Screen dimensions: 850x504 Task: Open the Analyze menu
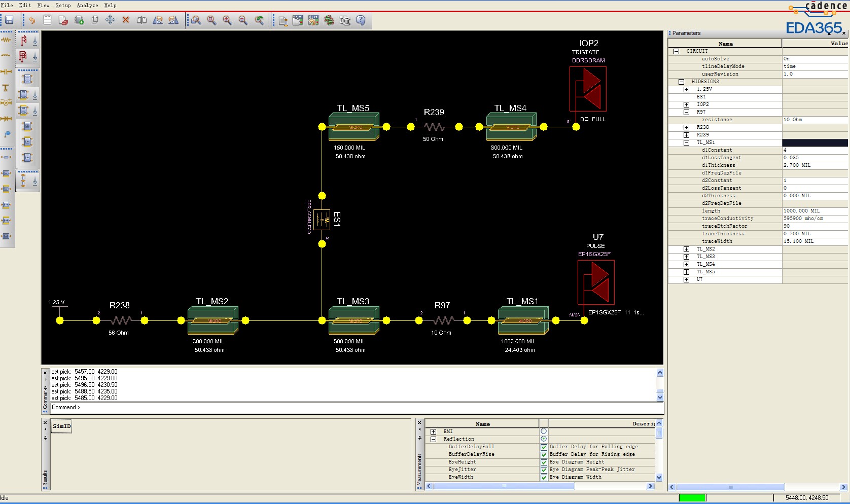[87, 5]
